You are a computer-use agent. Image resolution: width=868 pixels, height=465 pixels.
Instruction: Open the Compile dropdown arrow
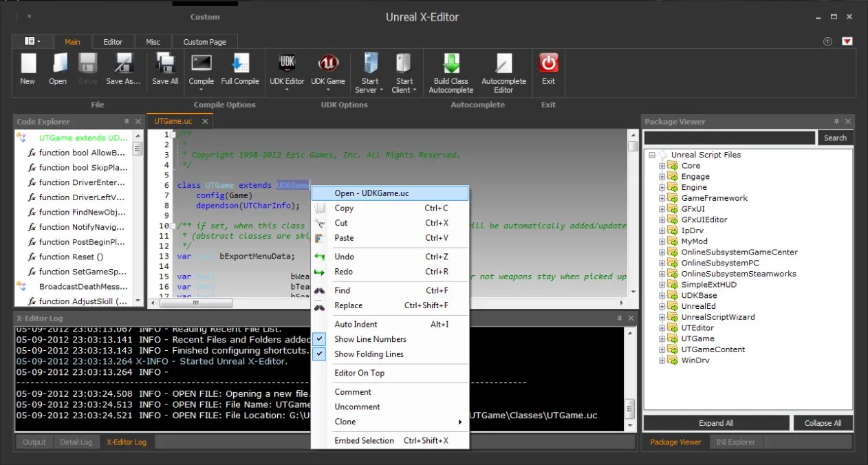(202, 90)
